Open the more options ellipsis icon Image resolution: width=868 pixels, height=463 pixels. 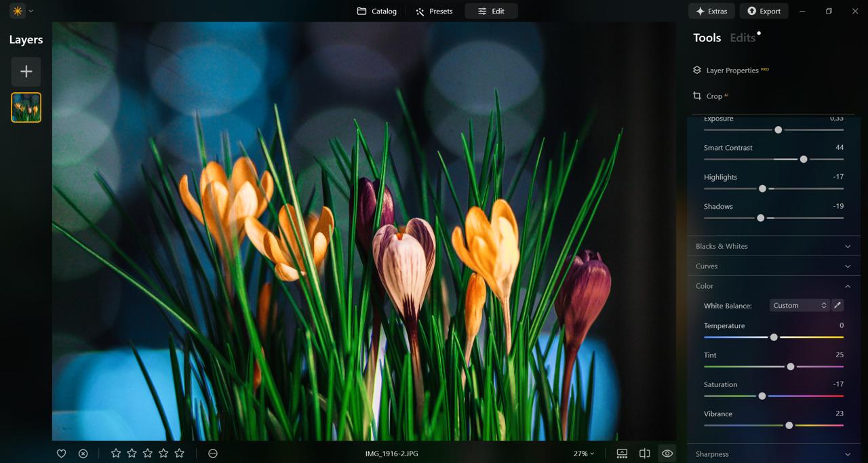coord(213,454)
